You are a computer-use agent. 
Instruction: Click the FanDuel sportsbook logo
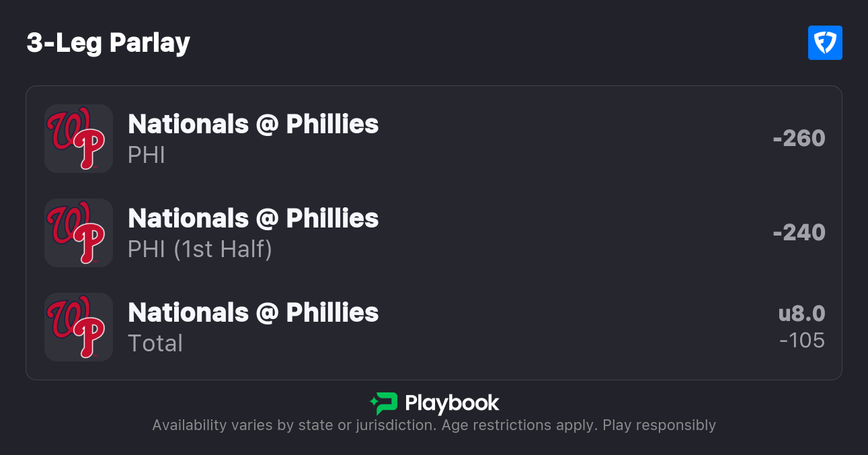[x=825, y=43]
